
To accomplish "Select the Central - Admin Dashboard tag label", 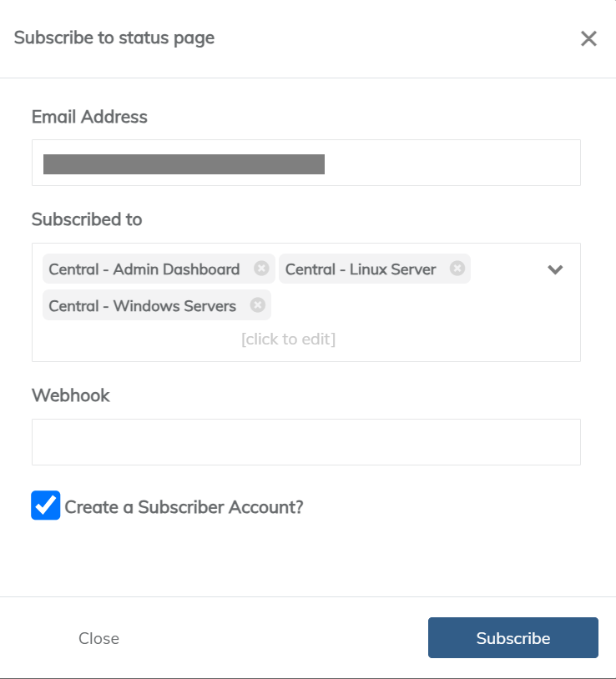I will tap(144, 269).
